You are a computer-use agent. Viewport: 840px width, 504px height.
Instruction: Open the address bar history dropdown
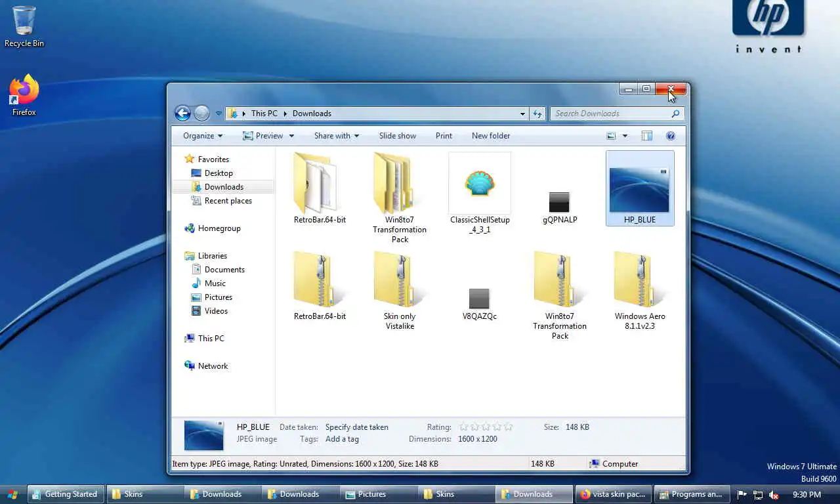point(522,114)
